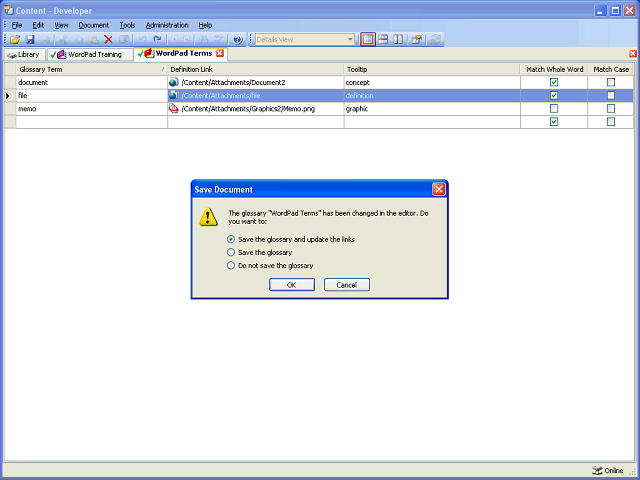Click the Match Whole Word column header

click(554, 69)
